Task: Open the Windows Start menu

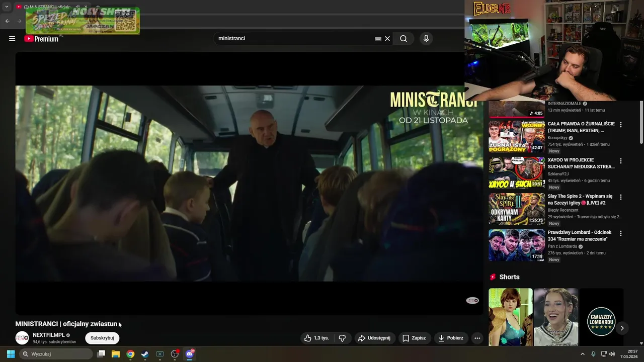Action: 11,354
